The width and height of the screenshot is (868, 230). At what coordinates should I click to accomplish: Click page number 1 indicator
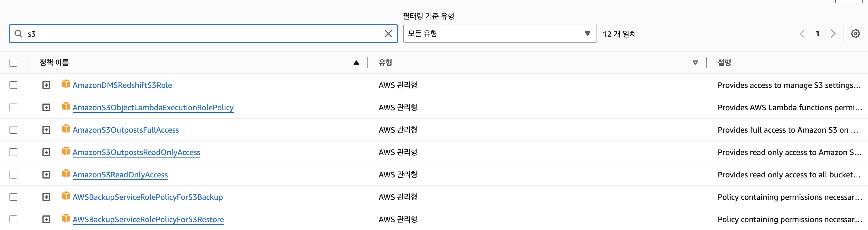[x=817, y=33]
